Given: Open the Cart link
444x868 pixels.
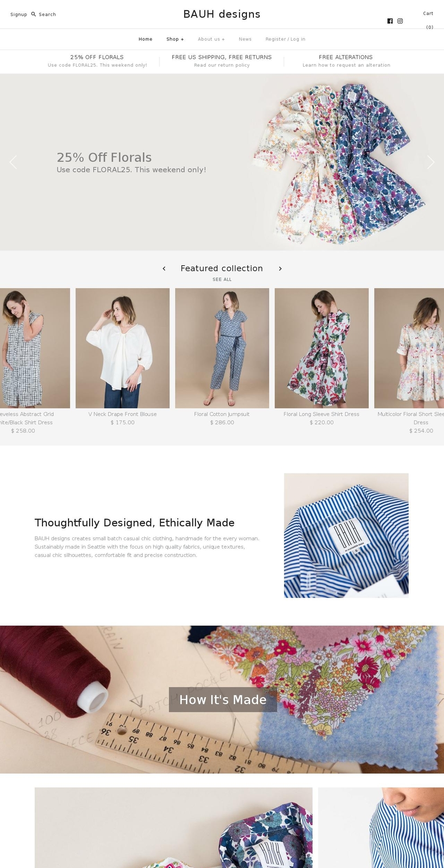Looking at the screenshot, I should 428,13.
